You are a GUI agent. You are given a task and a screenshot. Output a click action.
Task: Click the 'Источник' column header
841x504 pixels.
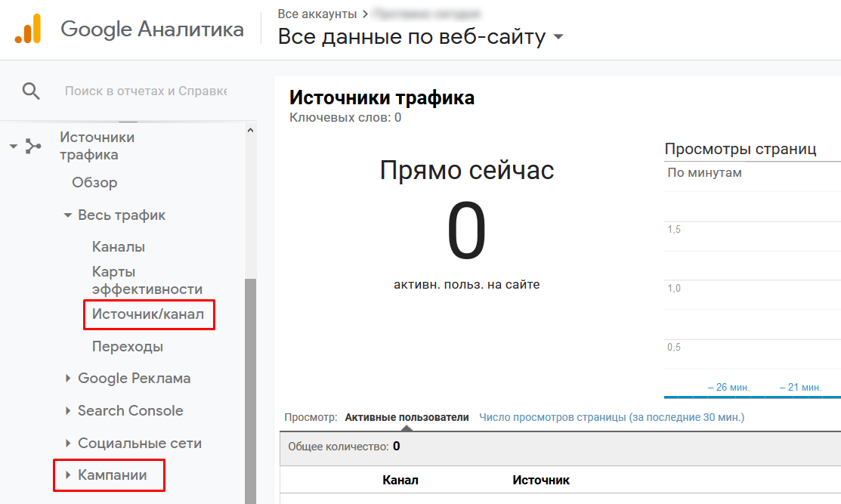pyautogui.click(x=541, y=480)
